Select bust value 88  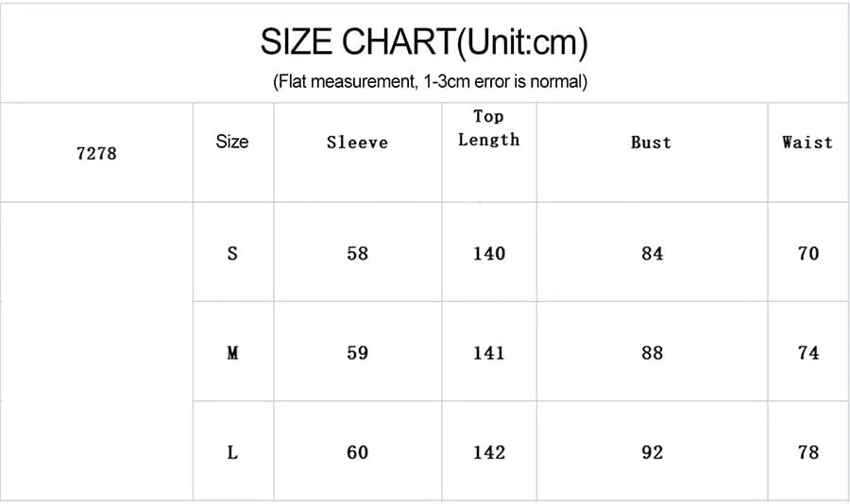point(653,353)
